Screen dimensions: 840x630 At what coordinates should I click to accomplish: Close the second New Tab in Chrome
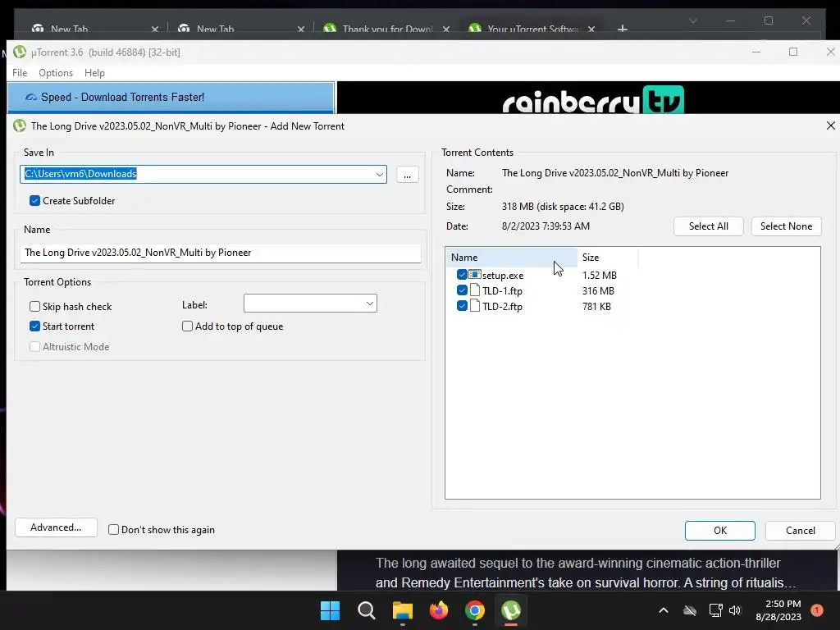(301, 30)
